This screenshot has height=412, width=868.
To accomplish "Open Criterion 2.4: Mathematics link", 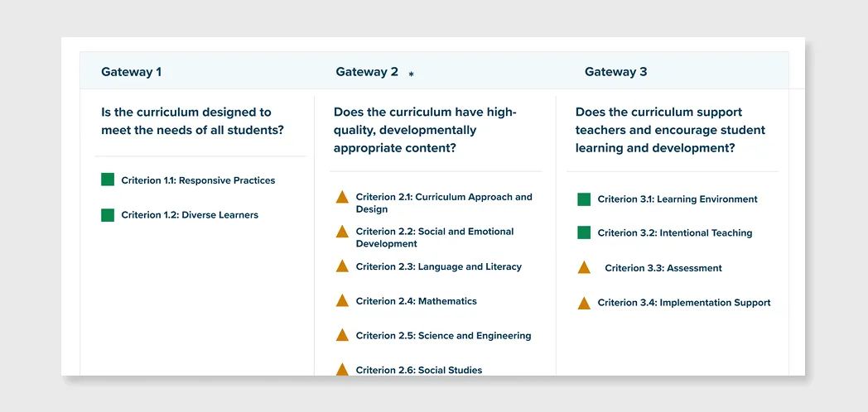I will click(x=417, y=301).
